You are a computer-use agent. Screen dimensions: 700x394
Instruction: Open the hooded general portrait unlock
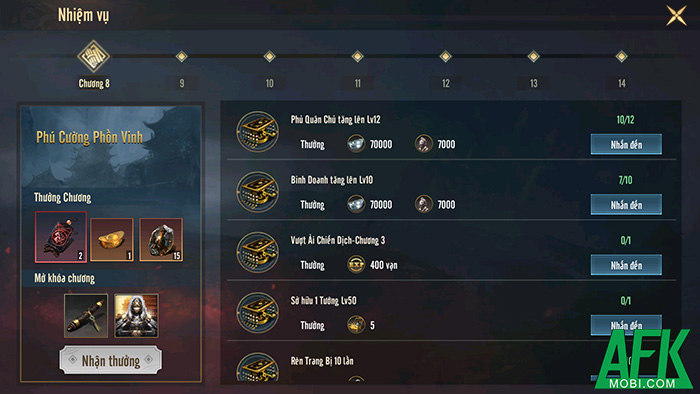(136, 315)
